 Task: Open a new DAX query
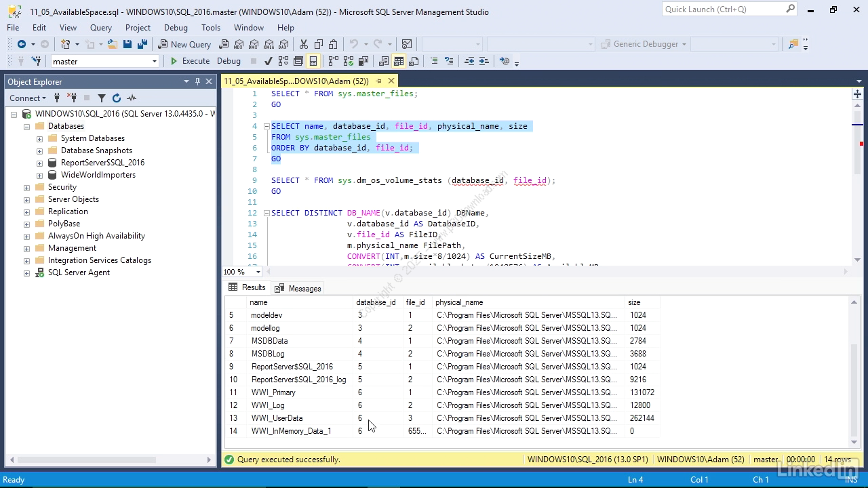pyautogui.click(x=283, y=44)
